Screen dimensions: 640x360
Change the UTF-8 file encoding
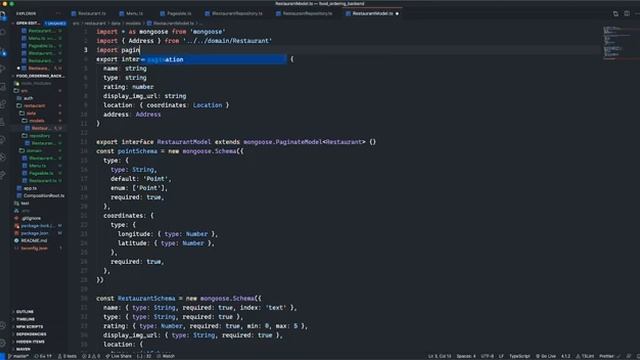click(x=487, y=356)
